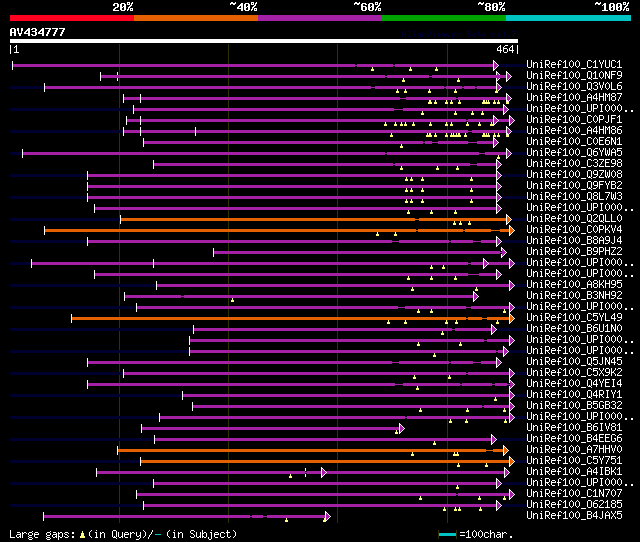
Task: Click the end arrowhead of the B6IV81 alignment
Action: [x=402, y=429]
